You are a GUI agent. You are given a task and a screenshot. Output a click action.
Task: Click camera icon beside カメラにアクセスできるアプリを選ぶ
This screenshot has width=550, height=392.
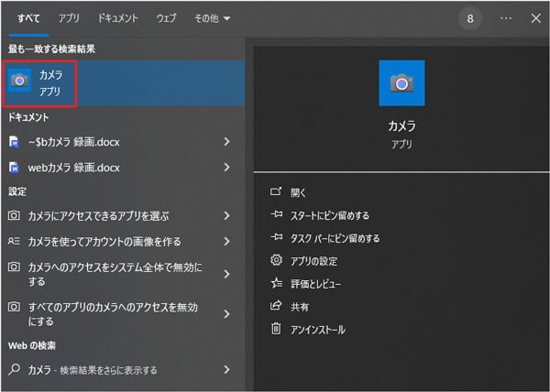tap(14, 215)
